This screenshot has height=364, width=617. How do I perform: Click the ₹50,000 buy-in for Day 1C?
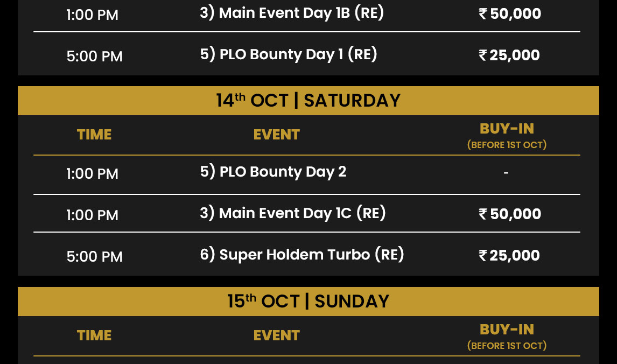(509, 214)
